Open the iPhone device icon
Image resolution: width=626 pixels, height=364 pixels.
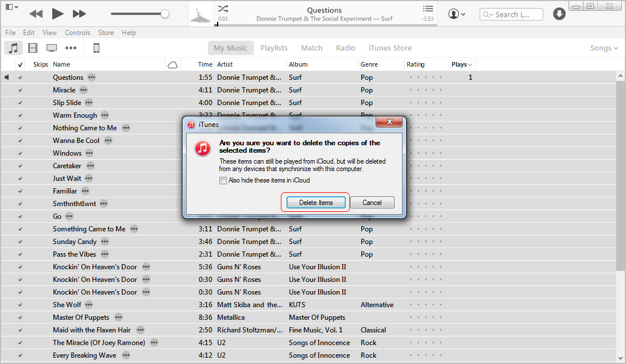(x=96, y=48)
